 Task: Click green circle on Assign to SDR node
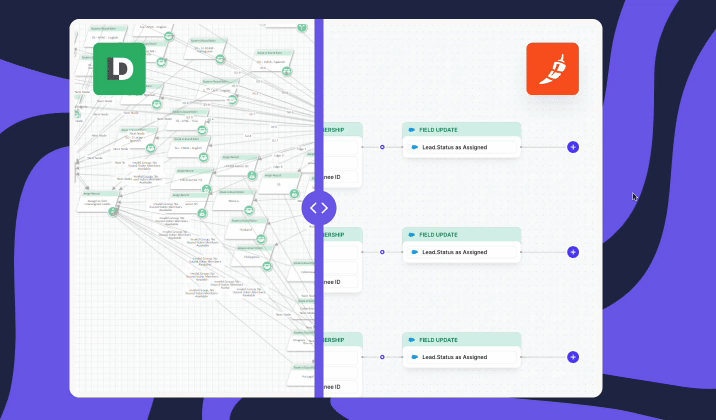[113, 211]
